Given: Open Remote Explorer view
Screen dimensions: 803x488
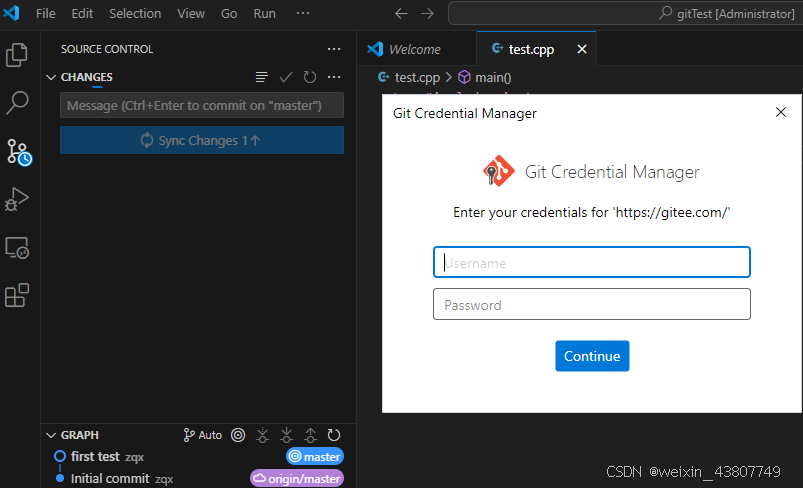Looking at the screenshot, I should (17, 248).
